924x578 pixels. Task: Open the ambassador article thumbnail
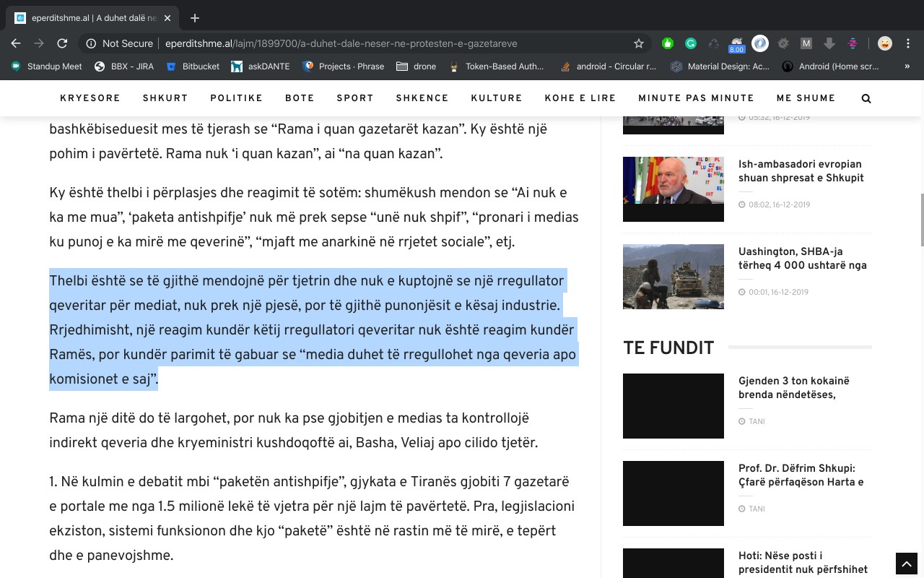pos(674,189)
